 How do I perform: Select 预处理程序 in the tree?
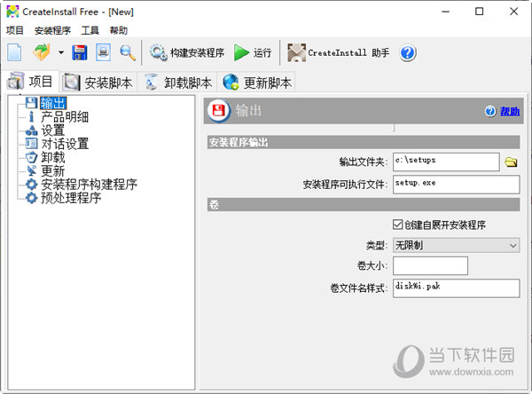coord(71,198)
